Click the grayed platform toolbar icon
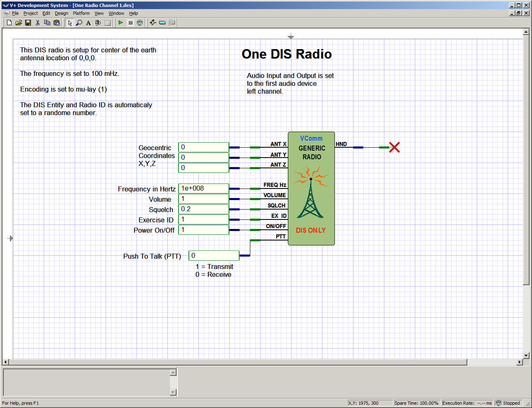This screenshot has height=408, width=532. coord(172,23)
